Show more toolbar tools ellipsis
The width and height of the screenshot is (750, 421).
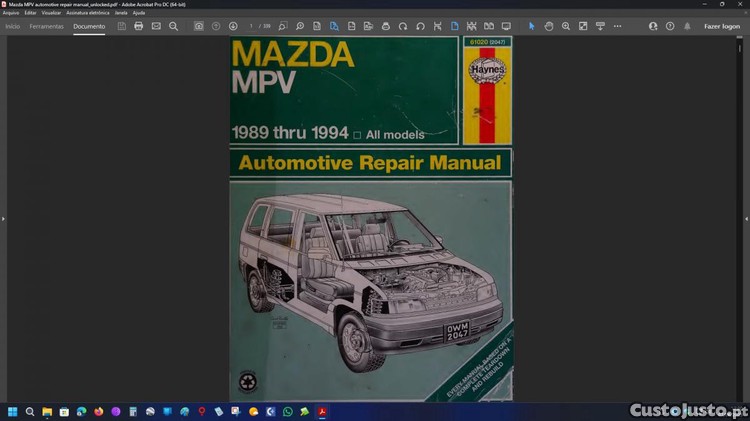pyautogui.click(x=617, y=26)
